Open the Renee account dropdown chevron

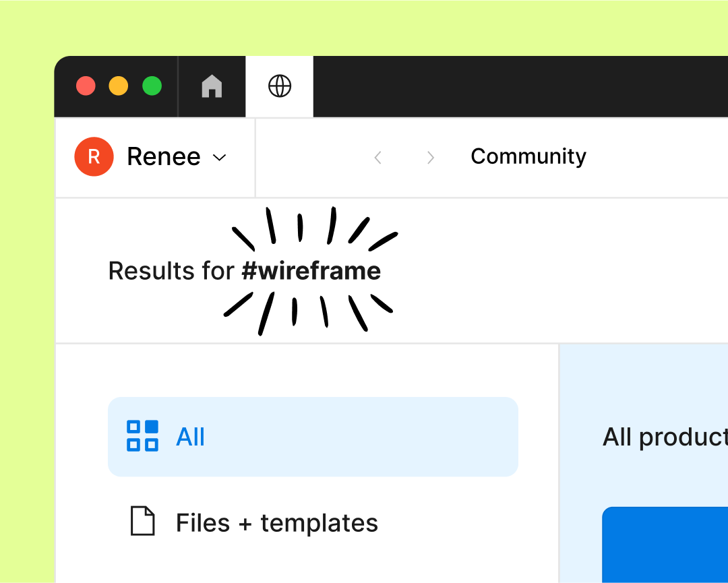219,157
